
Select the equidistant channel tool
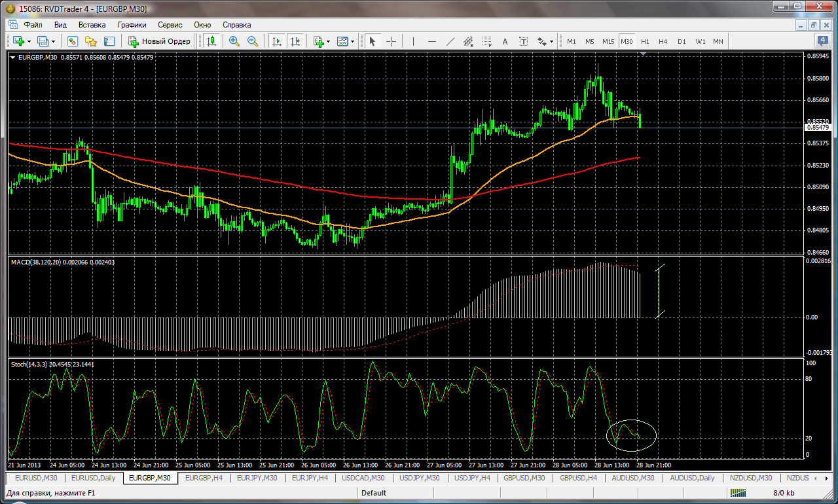[468, 41]
